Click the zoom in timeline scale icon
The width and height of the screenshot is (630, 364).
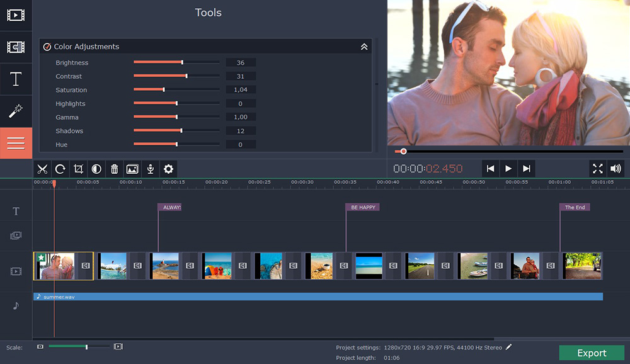(x=118, y=346)
